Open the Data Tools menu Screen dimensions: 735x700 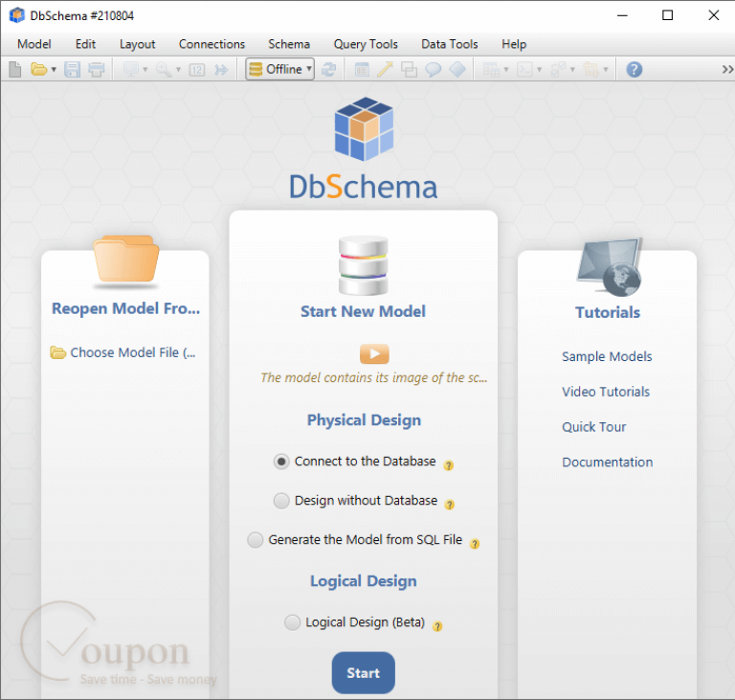coord(450,44)
